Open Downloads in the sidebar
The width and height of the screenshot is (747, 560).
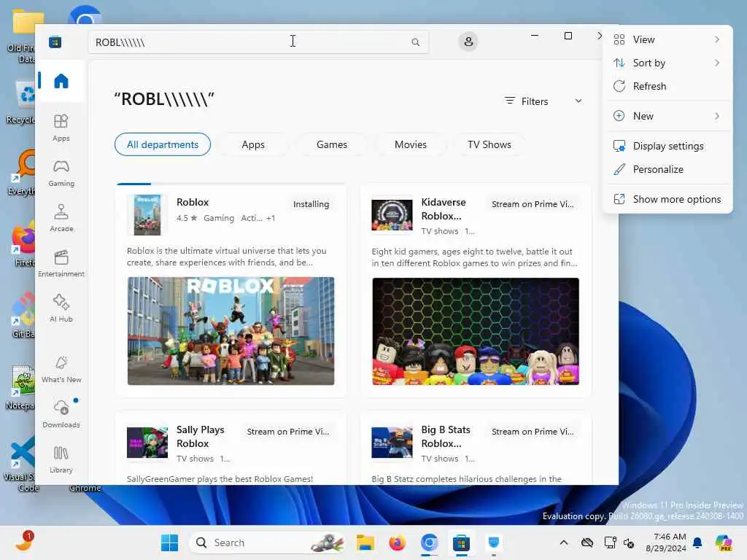pos(61,414)
